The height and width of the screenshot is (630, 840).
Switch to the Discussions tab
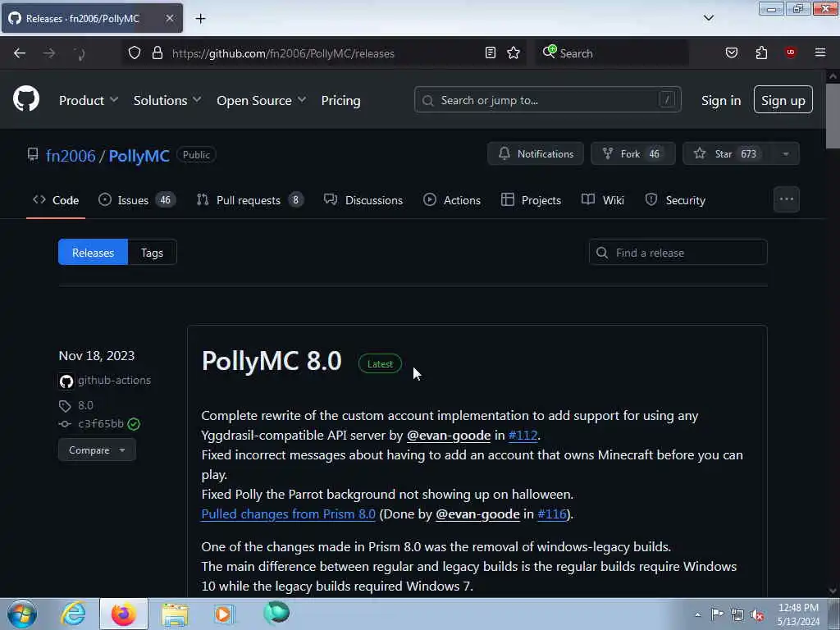(363, 200)
